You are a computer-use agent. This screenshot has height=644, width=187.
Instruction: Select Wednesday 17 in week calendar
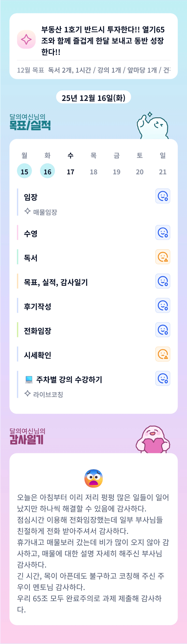(71, 171)
